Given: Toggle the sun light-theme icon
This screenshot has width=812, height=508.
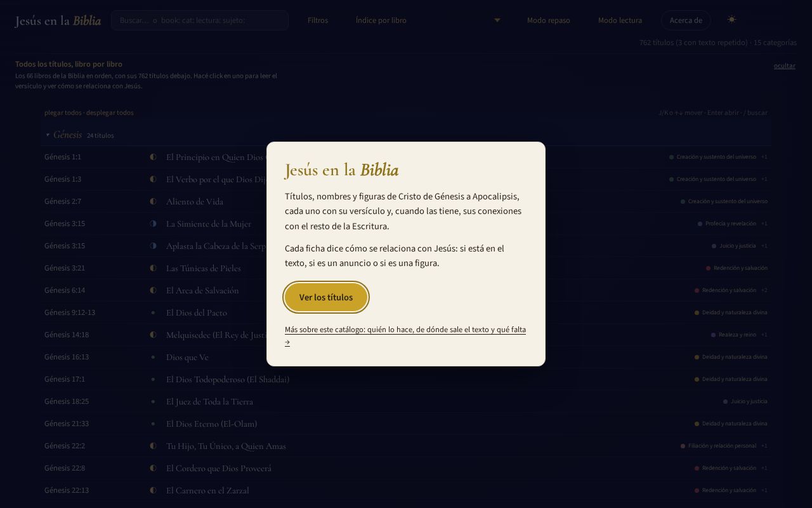Looking at the screenshot, I should tap(731, 20).
